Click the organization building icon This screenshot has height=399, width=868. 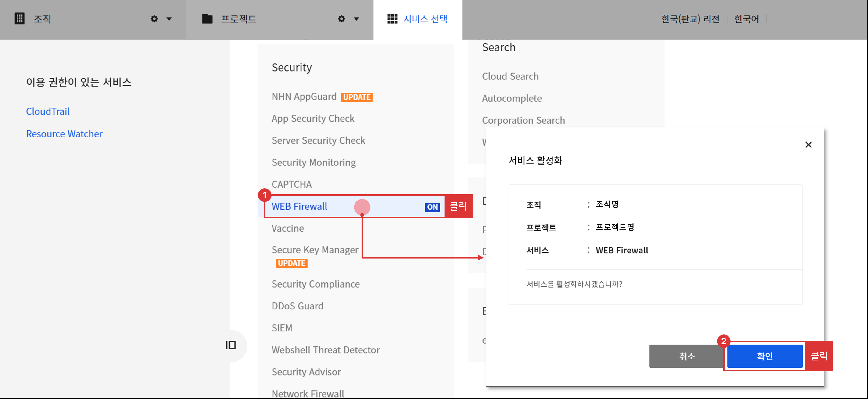[x=19, y=19]
